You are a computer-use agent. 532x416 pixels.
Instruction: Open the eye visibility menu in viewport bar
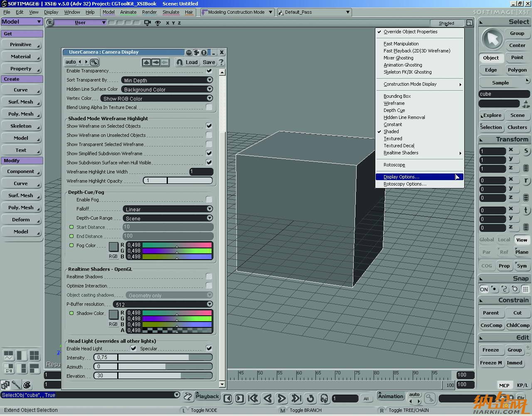[158, 23]
